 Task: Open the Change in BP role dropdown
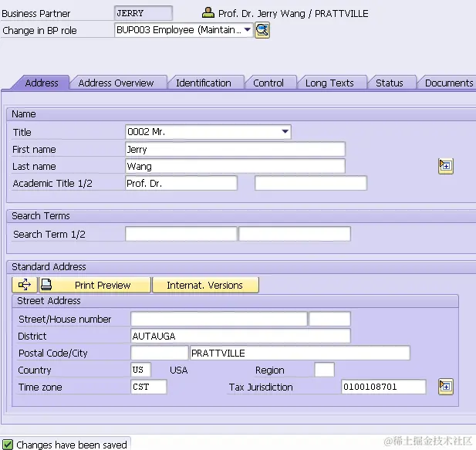point(184,30)
